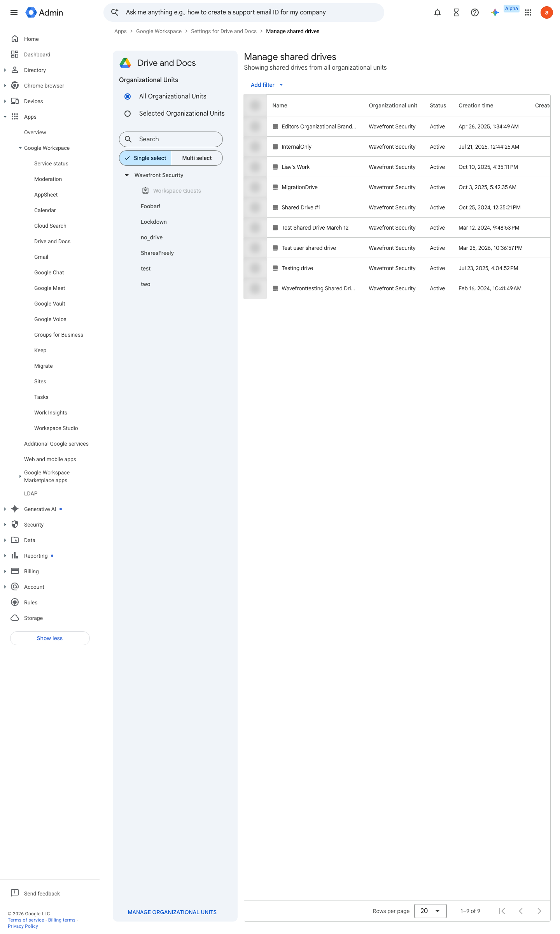Viewport: 560px width, 934px height.
Task: Open the notifications bell
Action: pos(437,12)
